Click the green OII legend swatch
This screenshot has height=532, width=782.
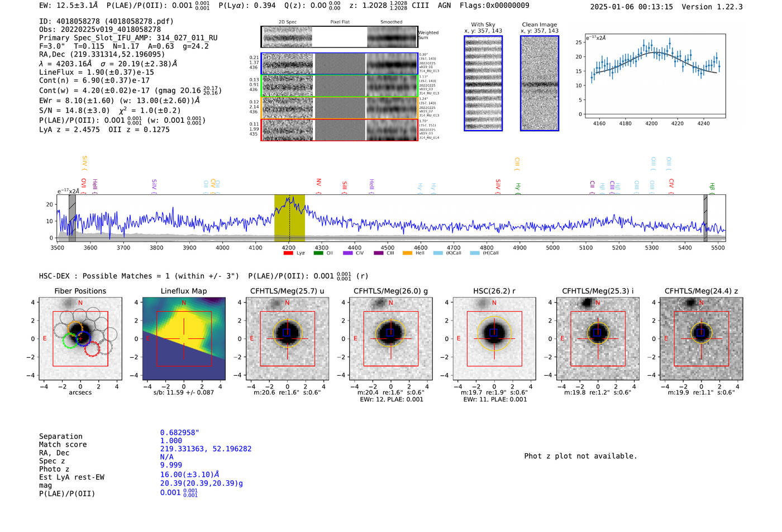click(318, 253)
